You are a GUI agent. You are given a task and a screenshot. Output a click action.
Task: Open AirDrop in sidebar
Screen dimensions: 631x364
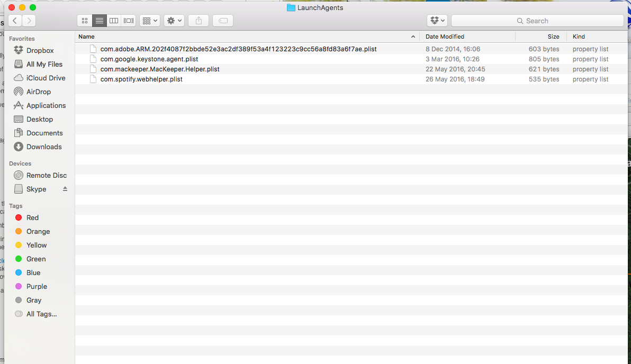click(39, 92)
